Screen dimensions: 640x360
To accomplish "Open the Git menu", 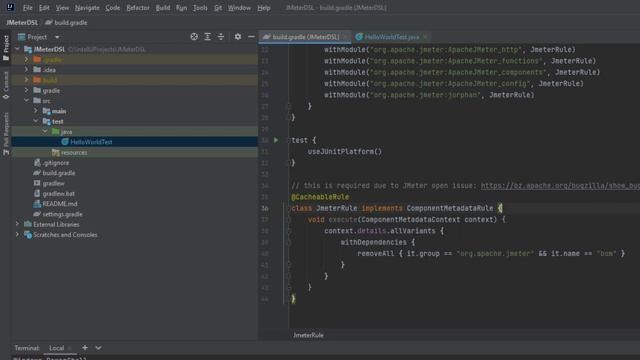I will (x=218, y=8).
